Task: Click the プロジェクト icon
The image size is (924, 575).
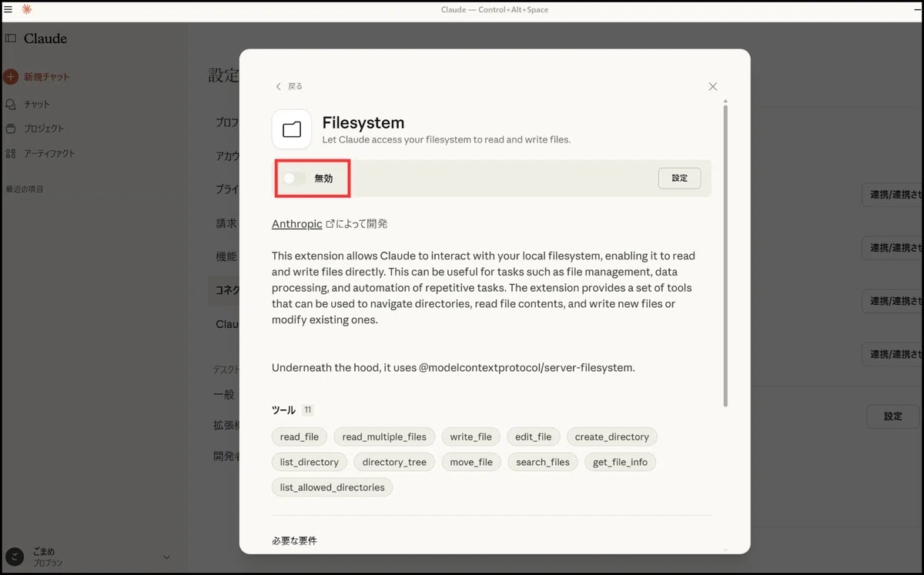Action: tap(11, 129)
